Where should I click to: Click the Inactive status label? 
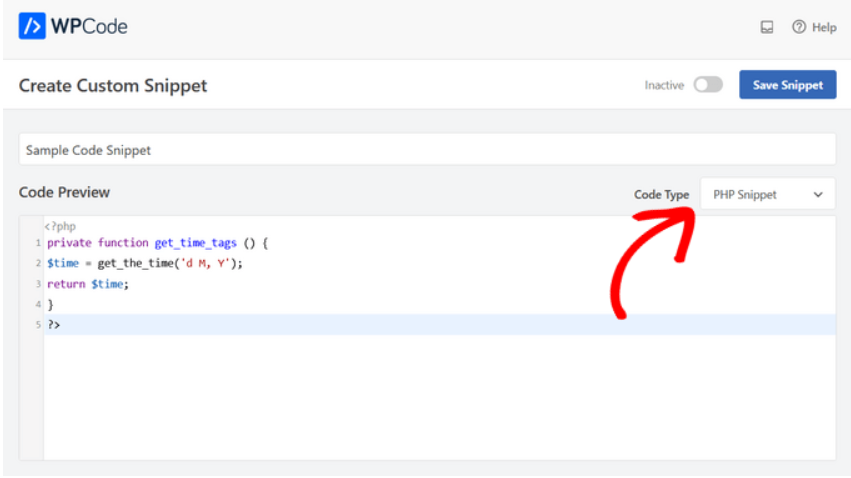664,85
